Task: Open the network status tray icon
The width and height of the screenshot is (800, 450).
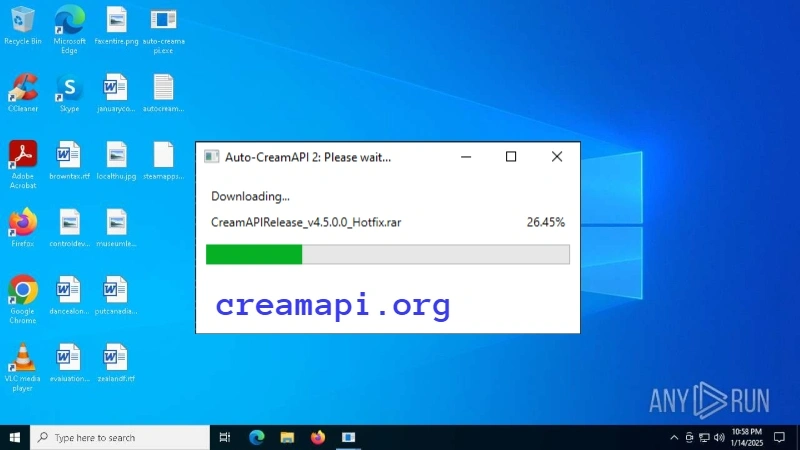Action: coord(704,437)
